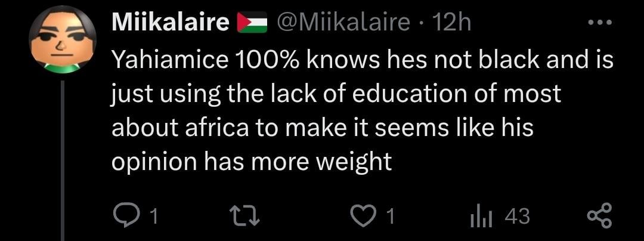The height and width of the screenshot is (241, 644).
Task: Tap the repost arrows icon
Action: 243,215
